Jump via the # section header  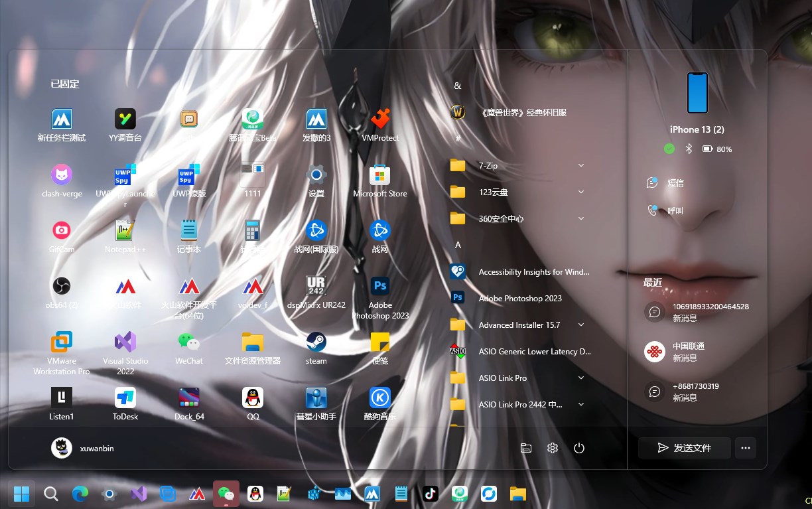[458, 139]
